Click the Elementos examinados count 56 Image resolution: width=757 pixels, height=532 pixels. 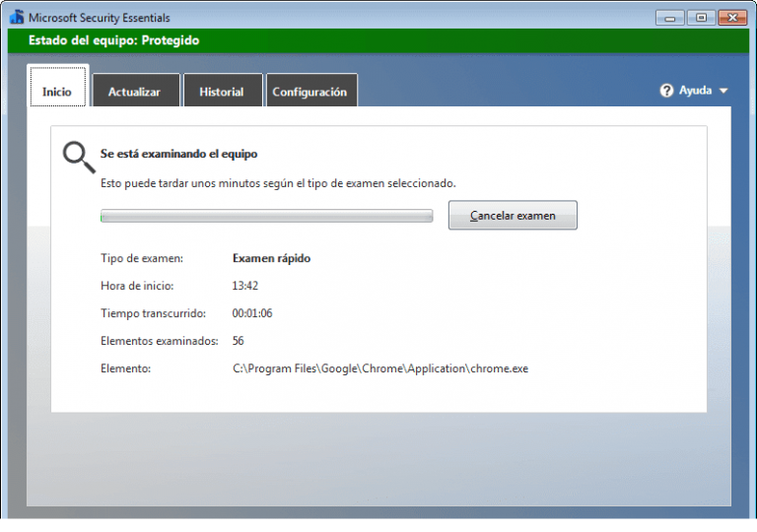[x=239, y=341]
